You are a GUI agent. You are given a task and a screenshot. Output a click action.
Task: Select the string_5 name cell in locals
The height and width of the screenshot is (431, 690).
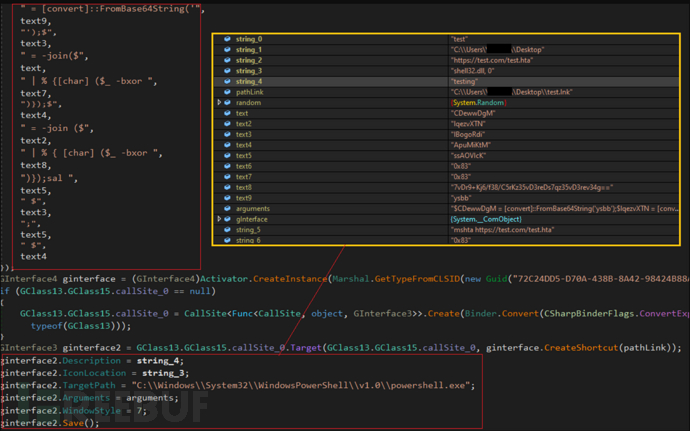pyautogui.click(x=248, y=230)
